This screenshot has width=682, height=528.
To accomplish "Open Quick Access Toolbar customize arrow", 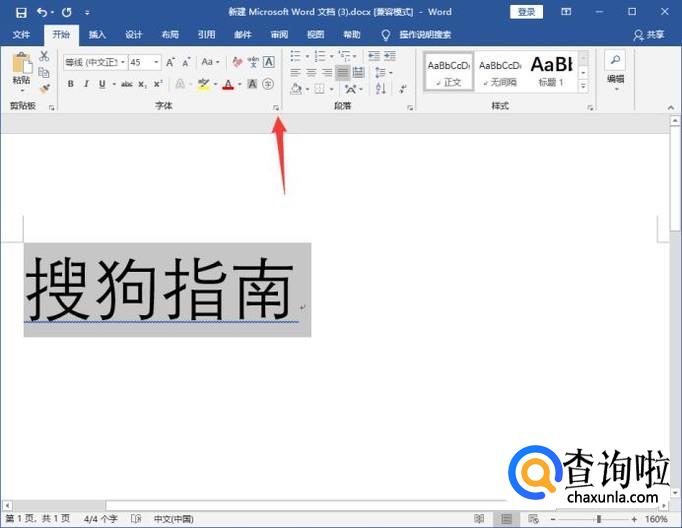I will (87, 13).
